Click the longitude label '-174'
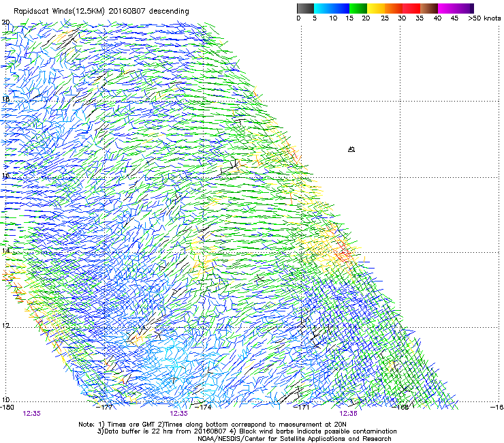 203,408
